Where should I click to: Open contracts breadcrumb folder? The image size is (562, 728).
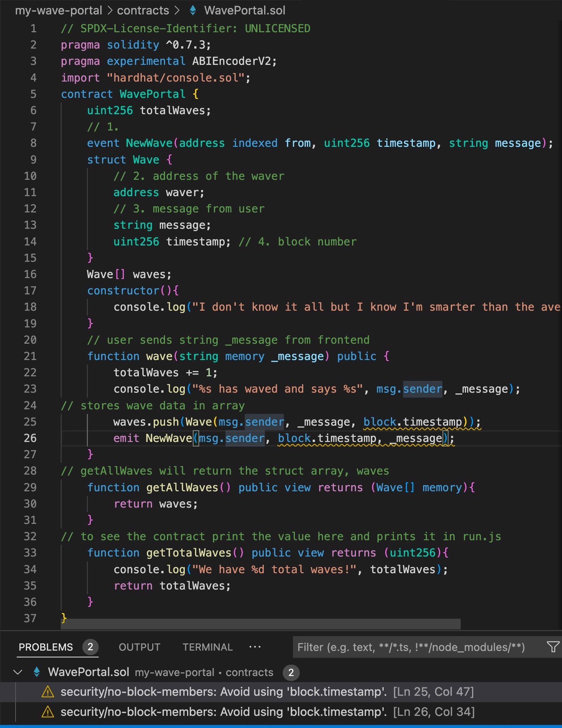click(x=143, y=11)
